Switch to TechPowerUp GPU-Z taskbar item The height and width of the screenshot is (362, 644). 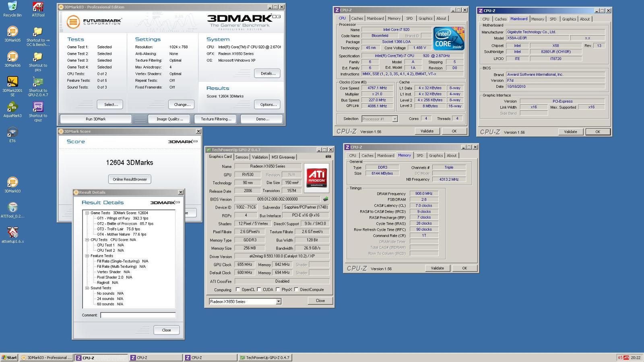264,358
